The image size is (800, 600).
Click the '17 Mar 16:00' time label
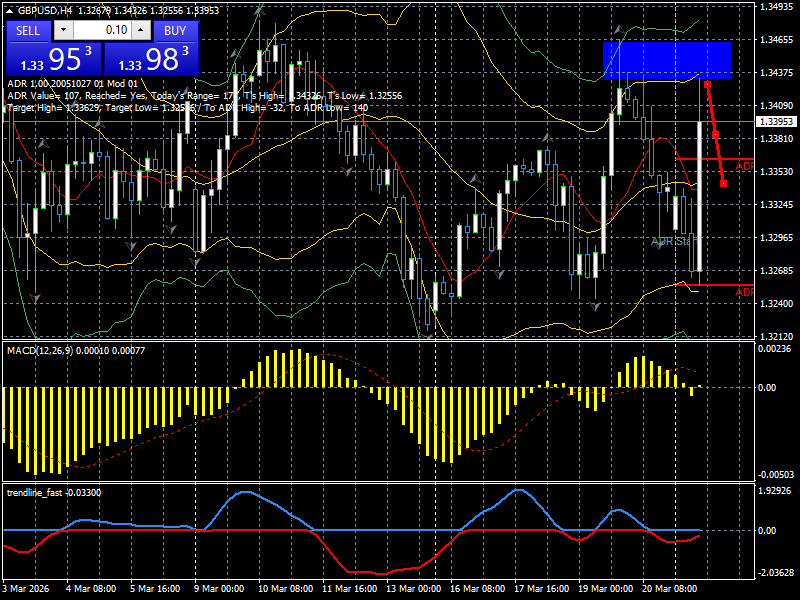542,589
